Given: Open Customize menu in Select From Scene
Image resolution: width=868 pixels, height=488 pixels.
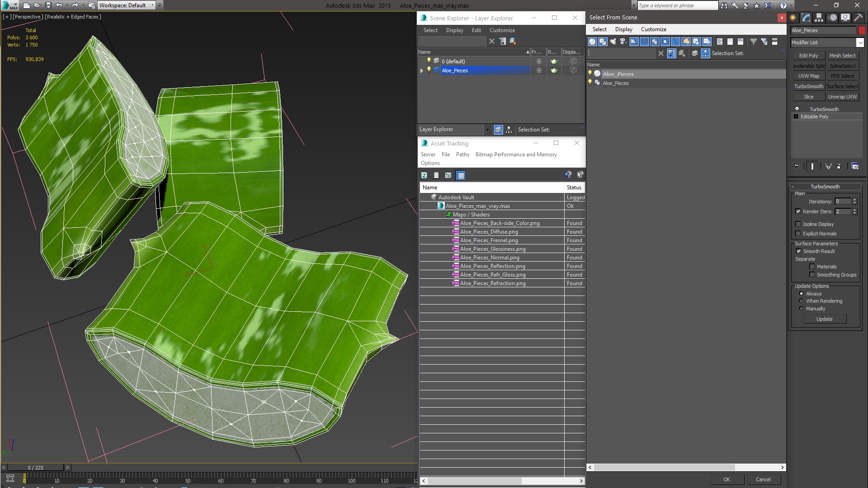Looking at the screenshot, I should (x=653, y=29).
